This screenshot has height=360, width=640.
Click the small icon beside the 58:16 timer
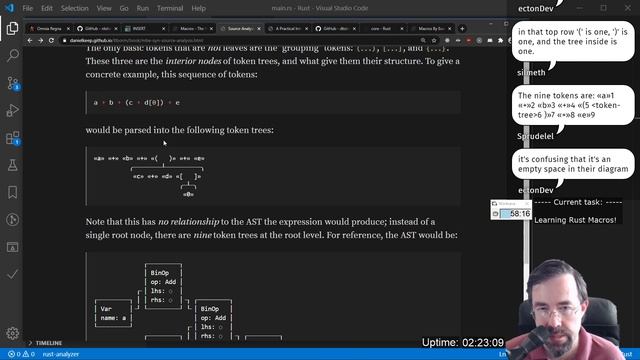pos(495,213)
